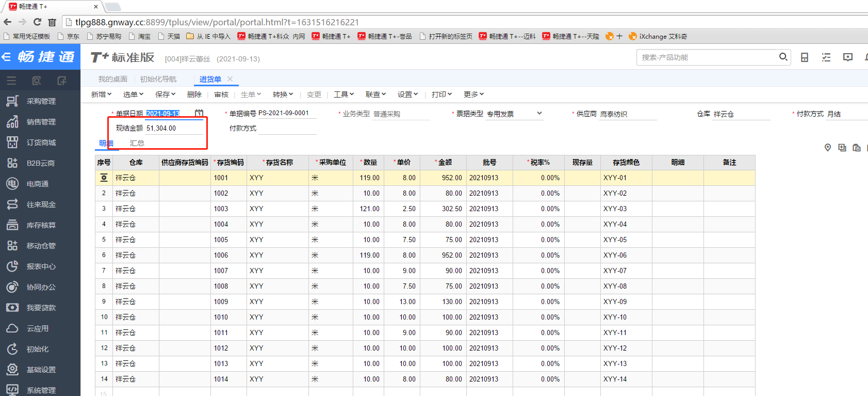Click 金额 cell 302.50

point(443,209)
